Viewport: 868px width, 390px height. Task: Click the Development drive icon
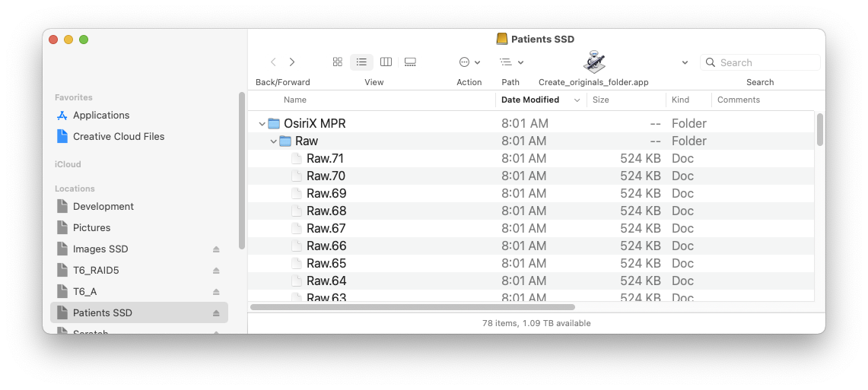[x=62, y=206]
